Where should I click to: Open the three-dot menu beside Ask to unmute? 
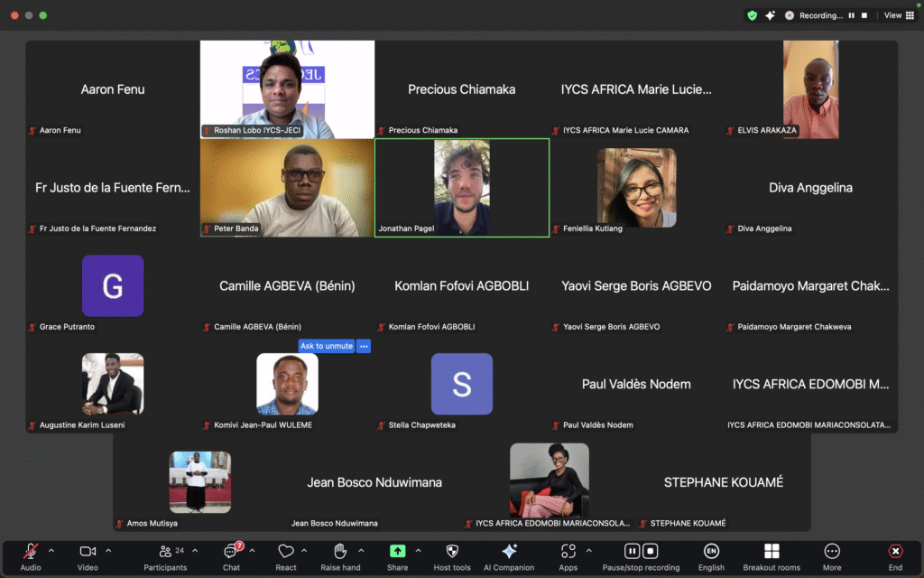pyautogui.click(x=364, y=346)
